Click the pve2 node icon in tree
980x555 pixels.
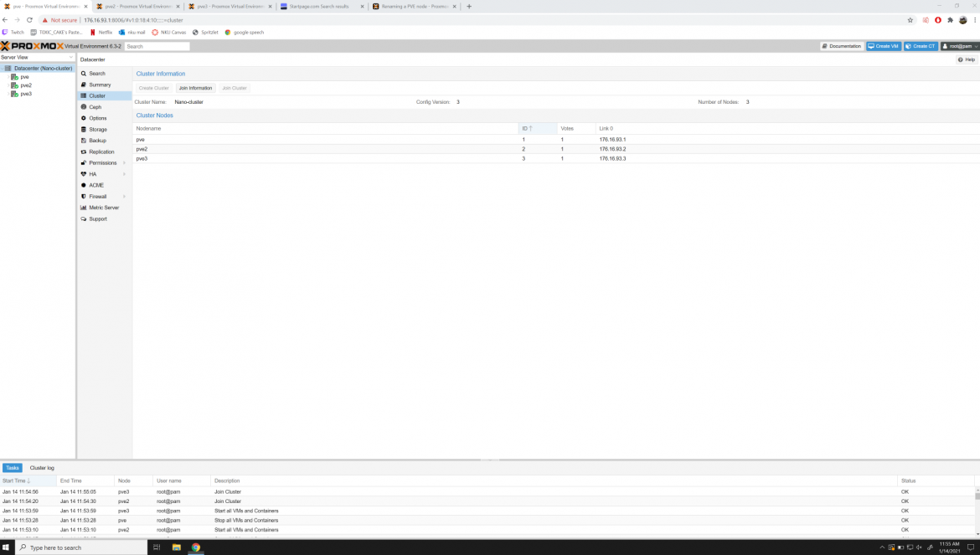point(14,85)
